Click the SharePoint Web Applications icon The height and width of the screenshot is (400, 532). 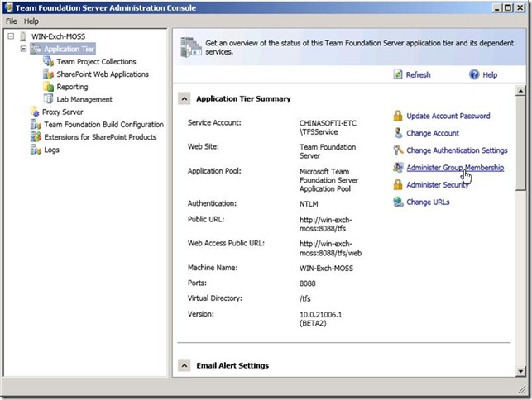[48, 74]
